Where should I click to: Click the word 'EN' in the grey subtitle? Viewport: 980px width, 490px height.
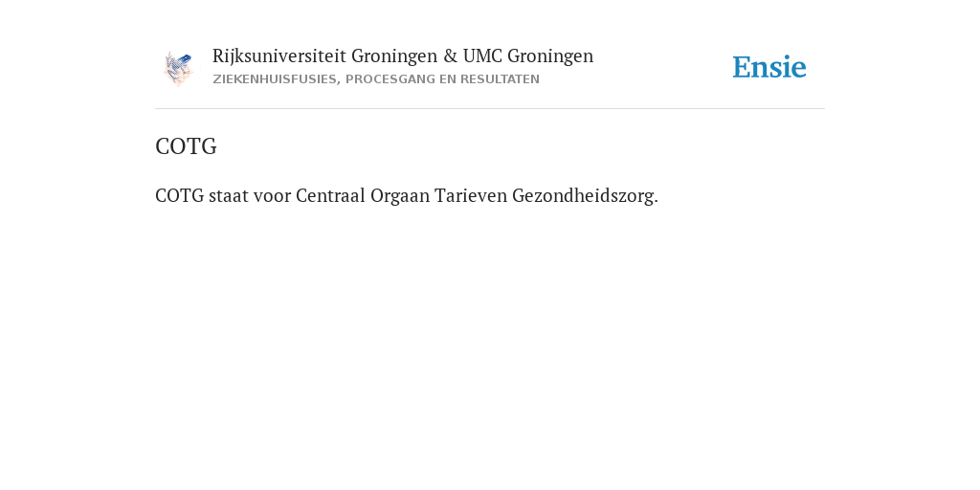pos(444,79)
